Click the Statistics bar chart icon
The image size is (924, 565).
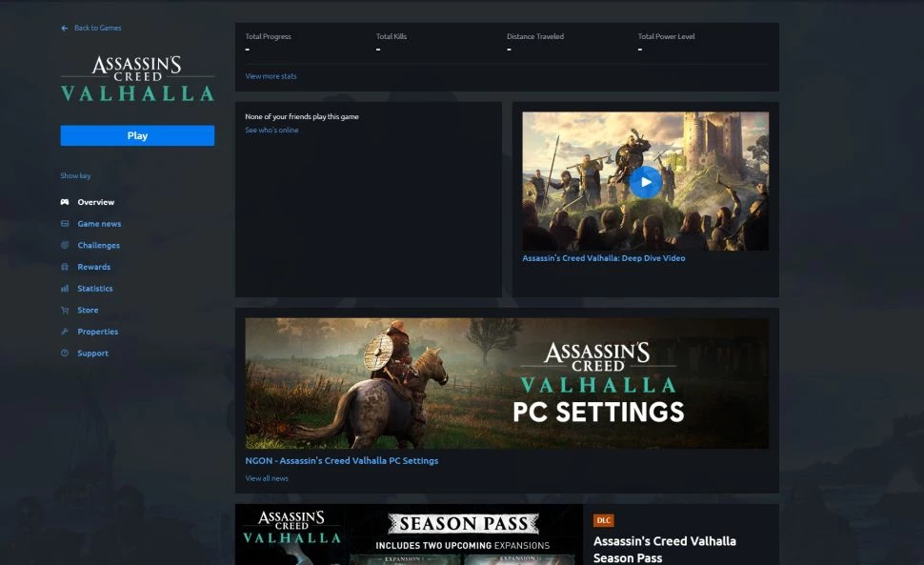click(65, 289)
